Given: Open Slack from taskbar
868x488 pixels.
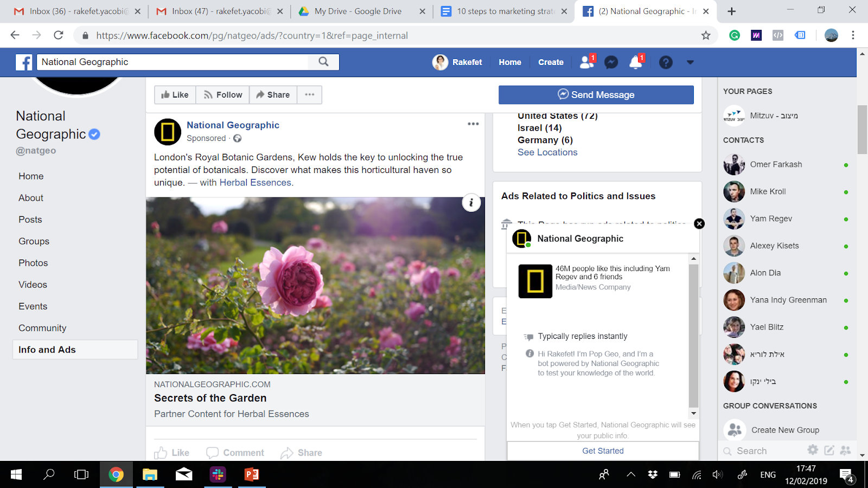Looking at the screenshot, I should coord(218,474).
